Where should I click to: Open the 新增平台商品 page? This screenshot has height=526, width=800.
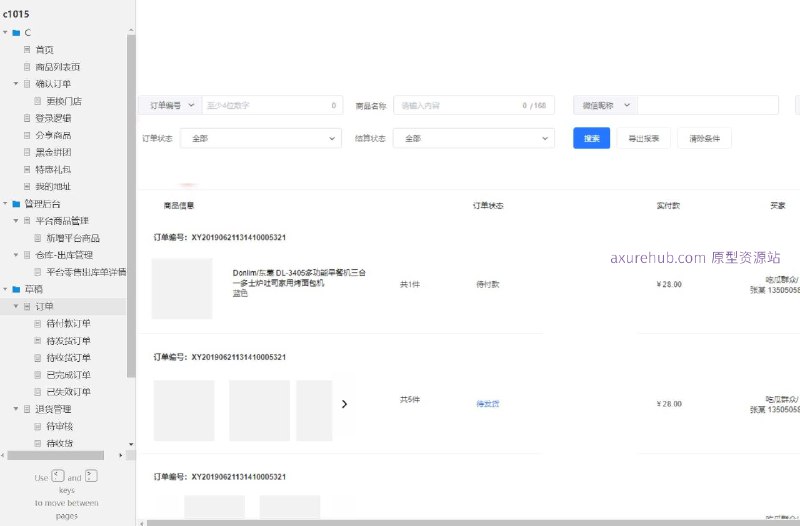click(x=73, y=238)
